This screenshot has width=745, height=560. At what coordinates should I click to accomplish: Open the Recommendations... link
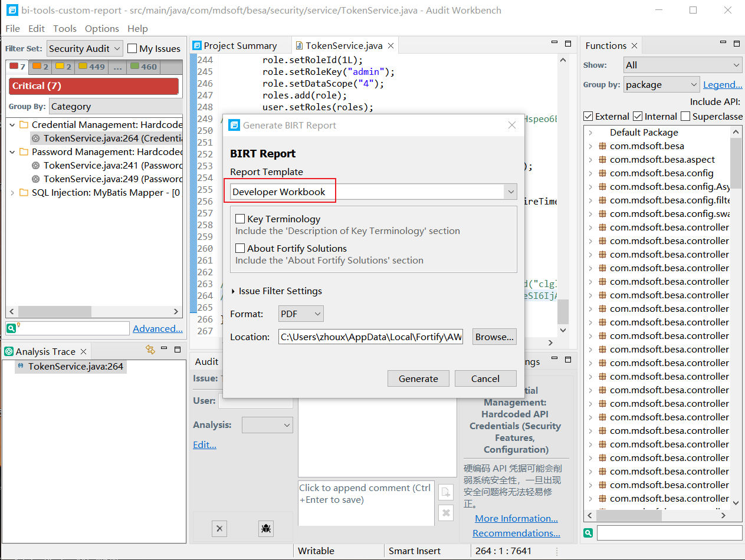(516, 533)
